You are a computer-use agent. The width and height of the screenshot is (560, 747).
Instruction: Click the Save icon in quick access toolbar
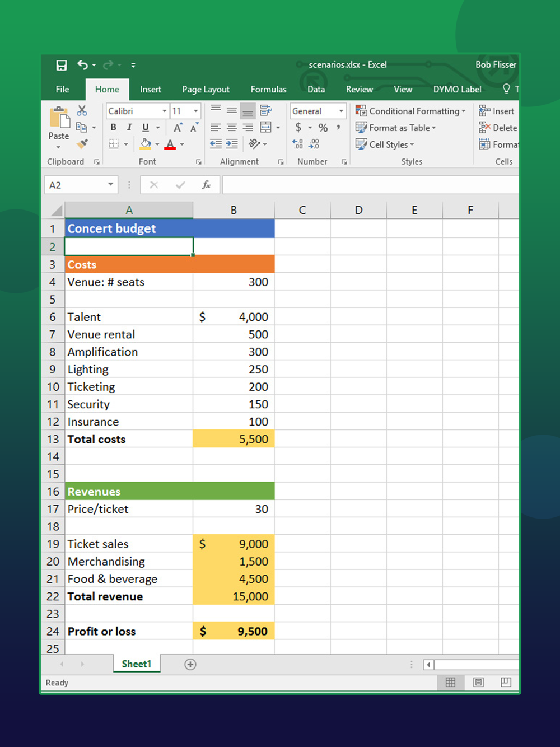coord(62,65)
